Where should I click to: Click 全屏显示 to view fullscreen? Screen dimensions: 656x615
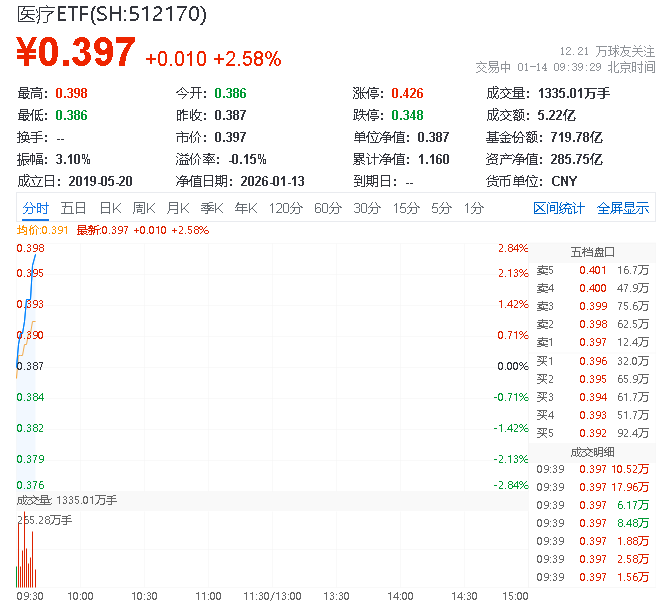(x=623, y=208)
